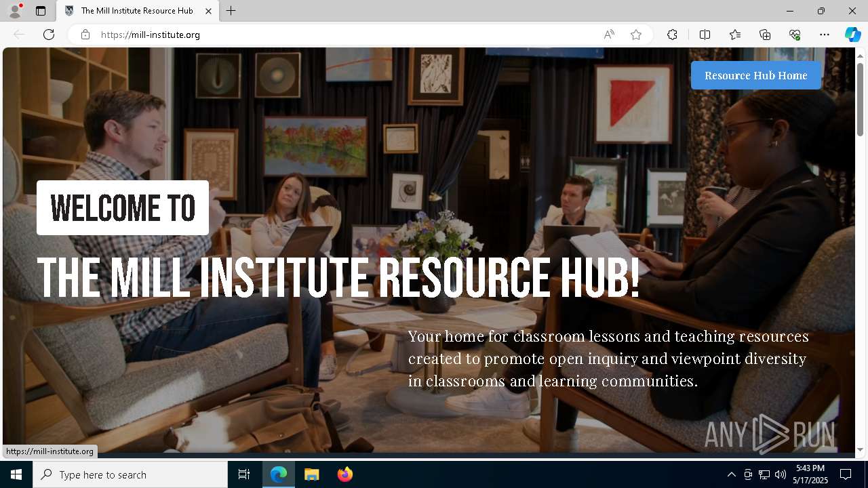Go back to the previous page
This screenshot has width=868, height=488.
[x=19, y=35]
